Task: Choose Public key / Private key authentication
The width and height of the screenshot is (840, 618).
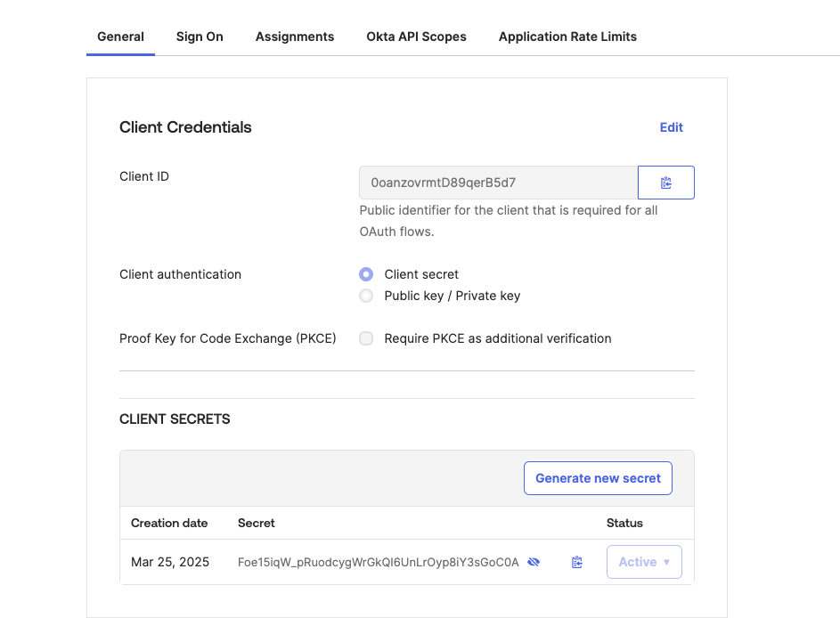Action: pyautogui.click(x=366, y=296)
